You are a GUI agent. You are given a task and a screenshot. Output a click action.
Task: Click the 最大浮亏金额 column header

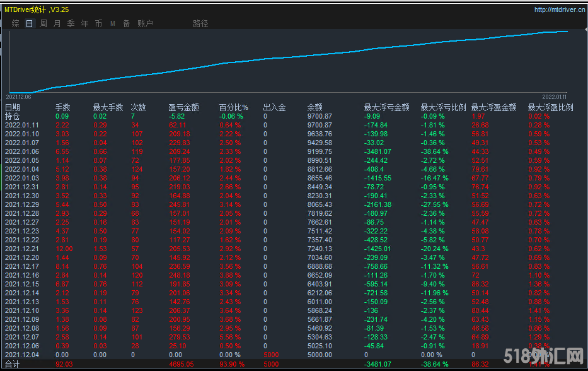(386, 107)
